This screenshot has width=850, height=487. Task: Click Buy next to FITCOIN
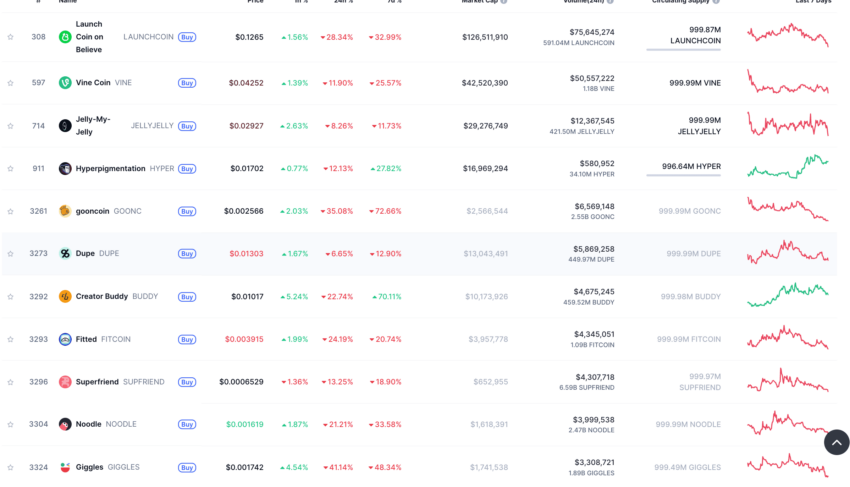pyautogui.click(x=187, y=339)
